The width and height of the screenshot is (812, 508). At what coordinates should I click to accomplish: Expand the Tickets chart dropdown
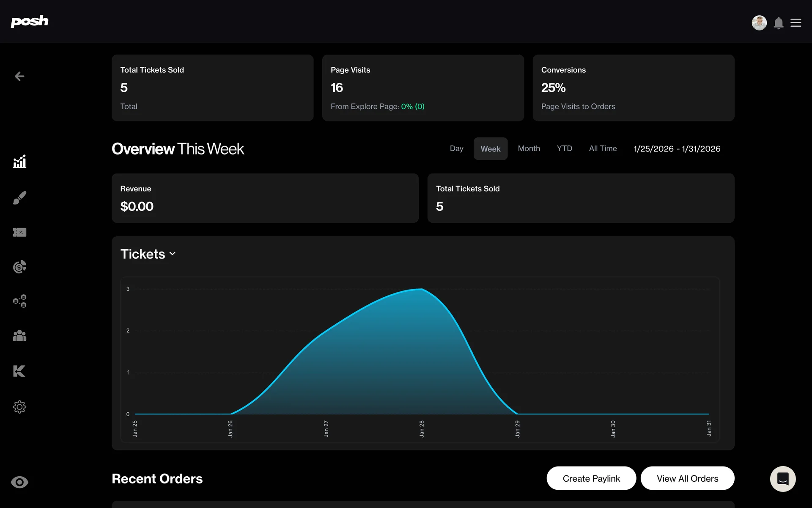(148, 254)
